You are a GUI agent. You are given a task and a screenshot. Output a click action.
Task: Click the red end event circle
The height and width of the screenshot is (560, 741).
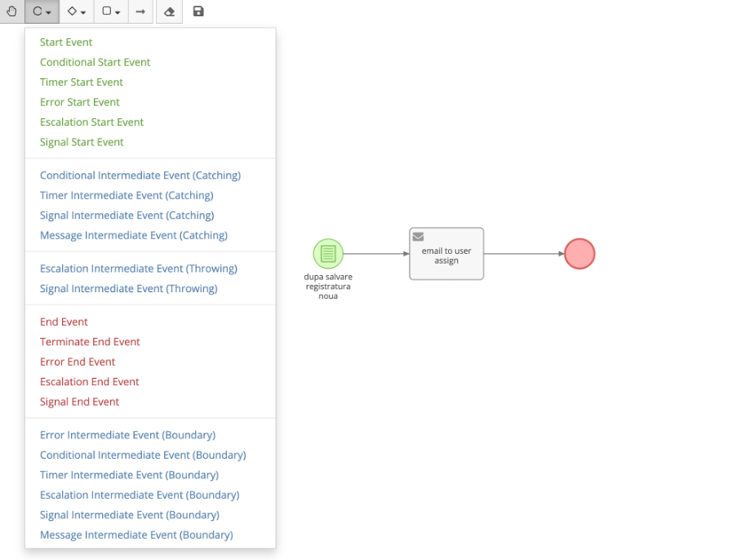pos(579,254)
